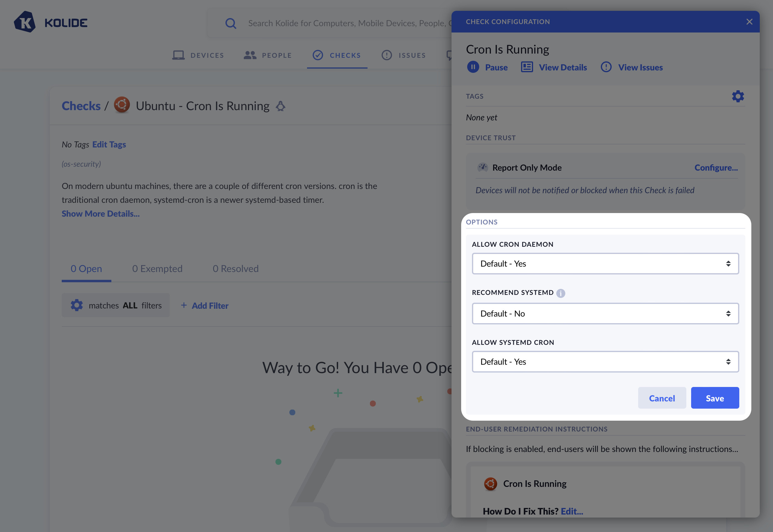Cancel the options changes
Image resolution: width=773 pixels, height=532 pixels.
[x=662, y=398]
